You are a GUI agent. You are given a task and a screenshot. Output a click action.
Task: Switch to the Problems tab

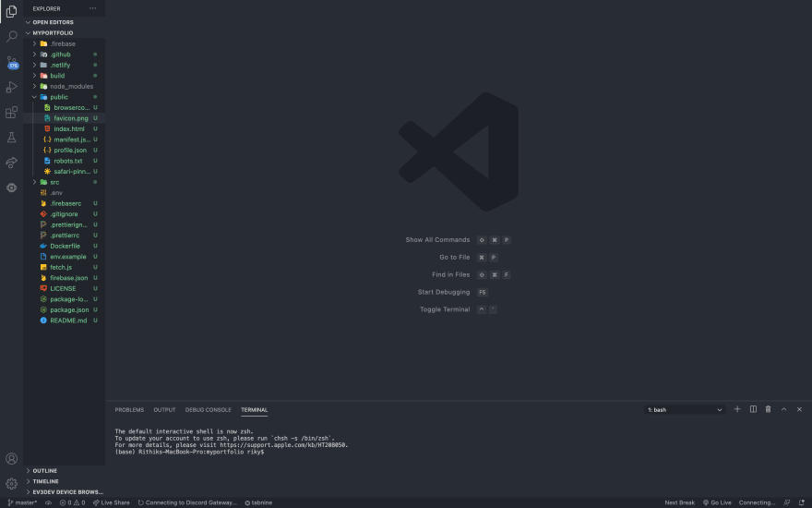[129, 410]
